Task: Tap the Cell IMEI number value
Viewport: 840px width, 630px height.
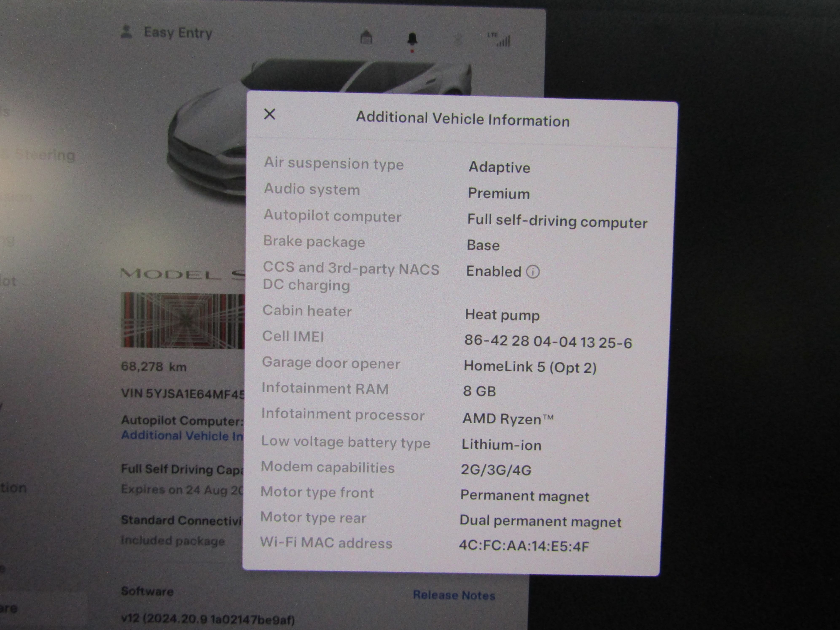Action: coord(548,342)
